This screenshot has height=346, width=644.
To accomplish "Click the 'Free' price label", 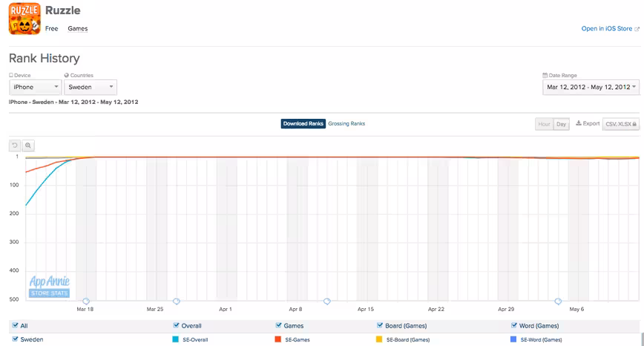I will (x=52, y=28).
